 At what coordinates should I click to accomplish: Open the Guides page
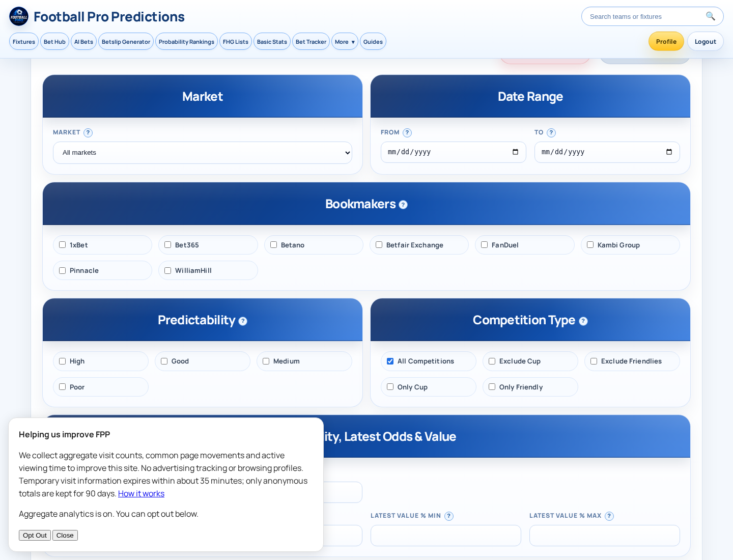click(373, 42)
